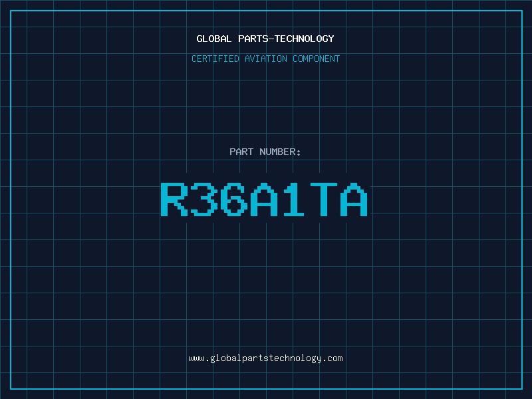Click the .com ending of the URL

(332, 358)
